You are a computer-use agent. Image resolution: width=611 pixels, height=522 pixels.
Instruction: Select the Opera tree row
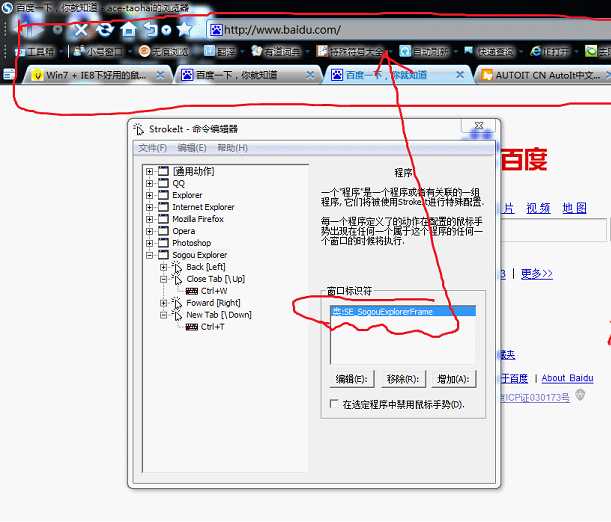184,231
